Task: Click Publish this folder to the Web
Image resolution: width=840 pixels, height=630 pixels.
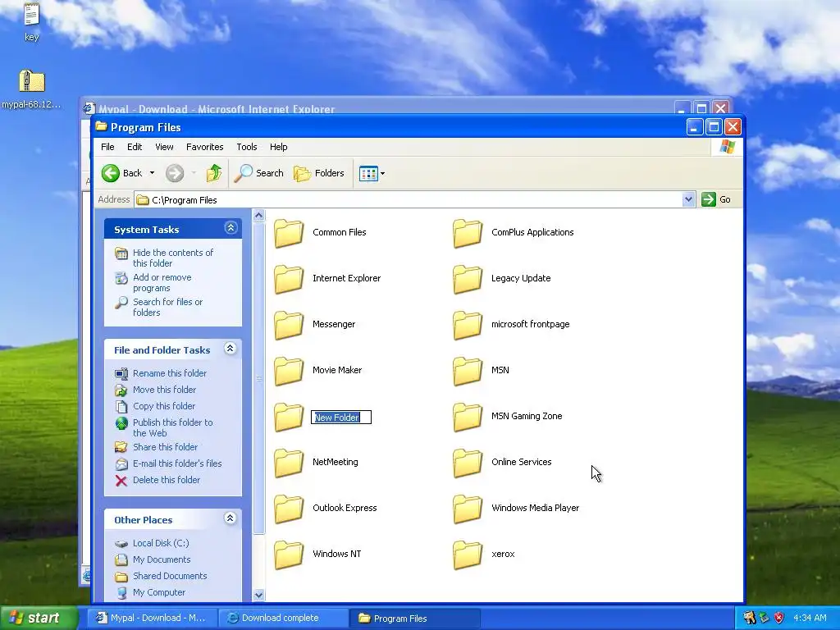Action: (x=172, y=427)
